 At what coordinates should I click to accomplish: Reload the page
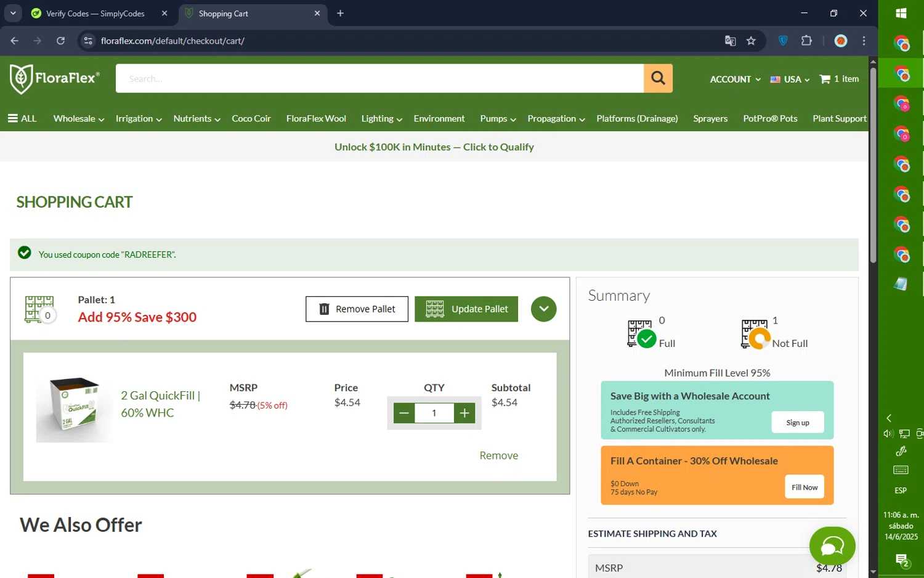pyautogui.click(x=60, y=41)
